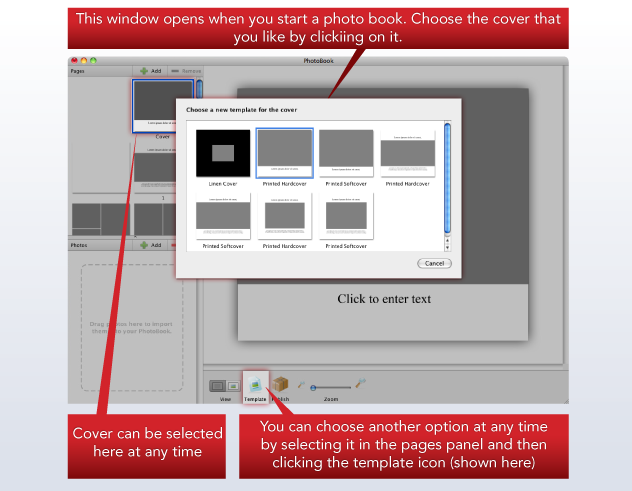The image size is (632, 491).
Task: Add photos in the Photos panel
Action: click(150, 244)
